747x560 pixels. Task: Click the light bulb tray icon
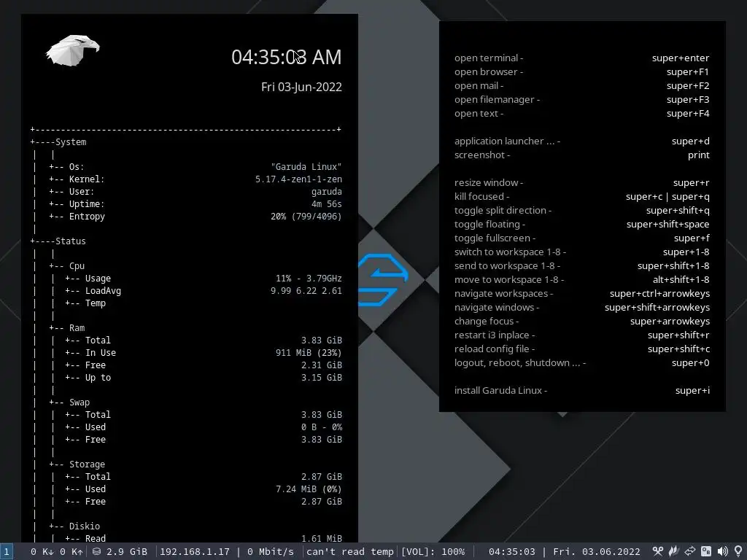coord(738,551)
